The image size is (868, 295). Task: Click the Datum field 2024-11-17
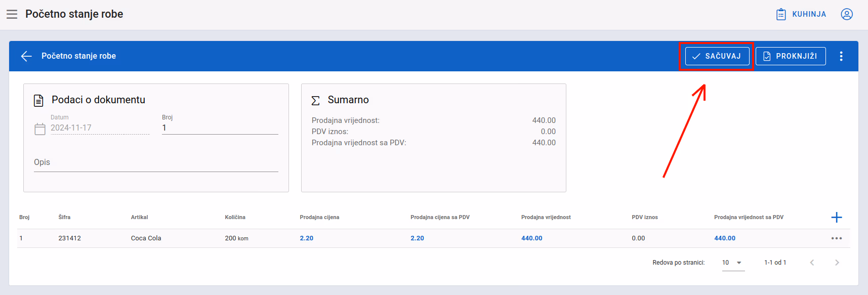click(100, 128)
